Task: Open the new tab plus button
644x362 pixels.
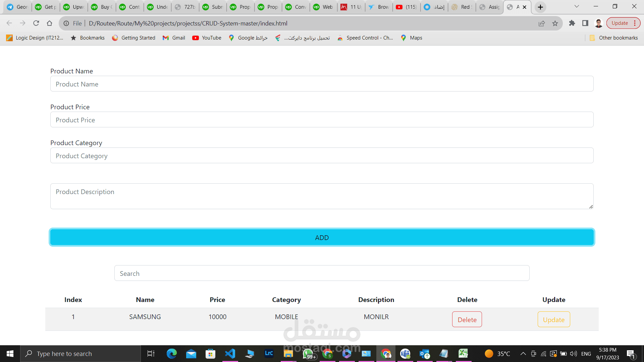Action: [x=540, y=7]
